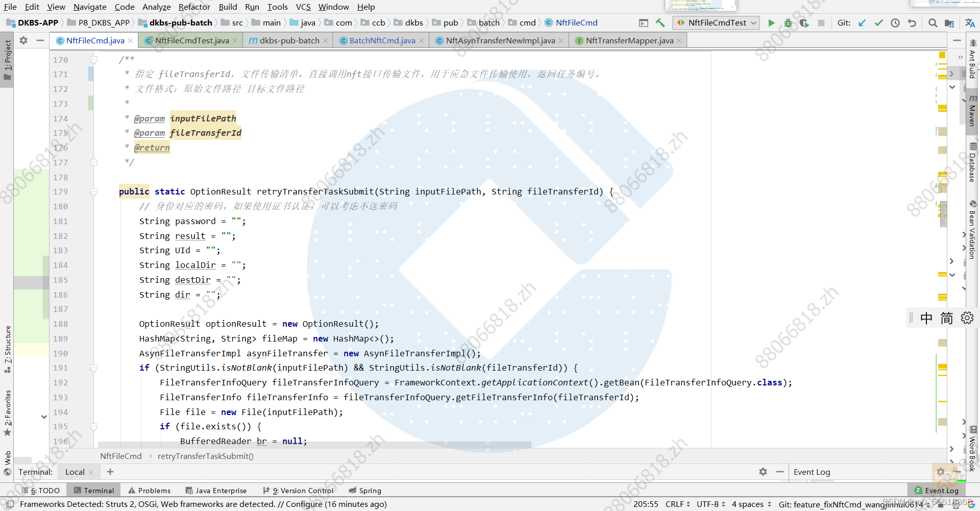Open Search with the magnifier icon
Screen dimensions: 980x511
point(933,23)
